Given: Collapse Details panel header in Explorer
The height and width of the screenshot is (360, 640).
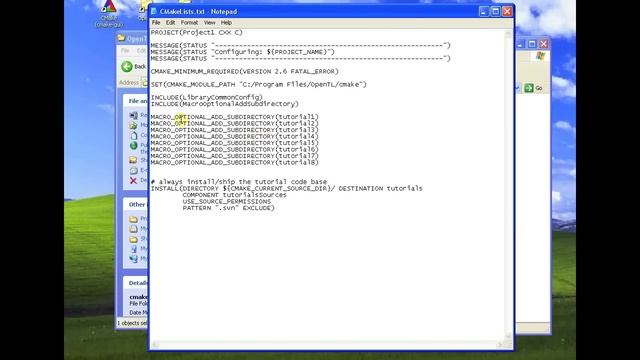Looking at the screenshot, I should coord(136,283).
